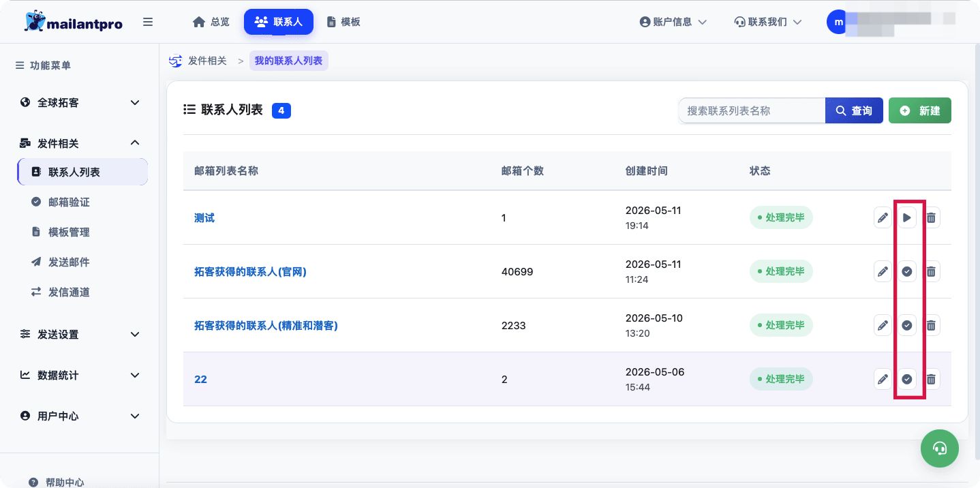Delete the 测试 list
Screen dimensions: 980x488
pos(931,218)
